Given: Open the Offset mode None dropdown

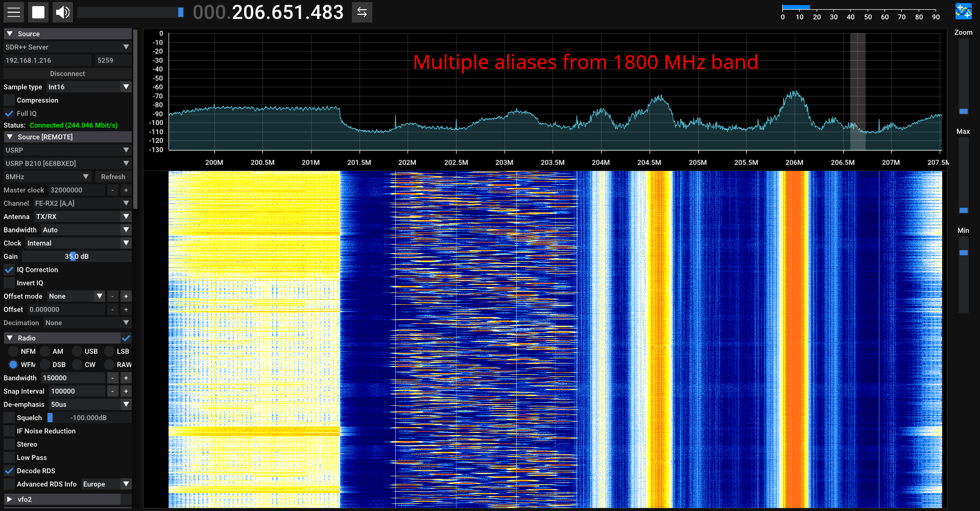Looking at the screenshot, I should 76,296.
